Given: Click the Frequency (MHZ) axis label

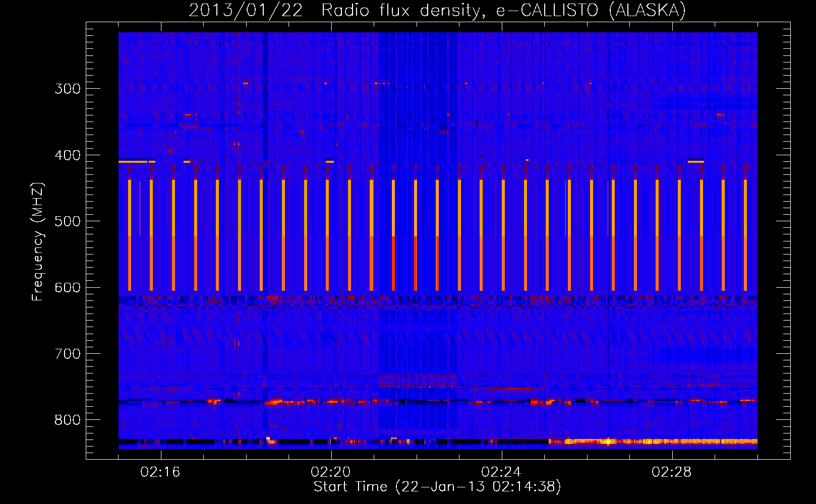Looking at the screenshot, I should (38, 241).
